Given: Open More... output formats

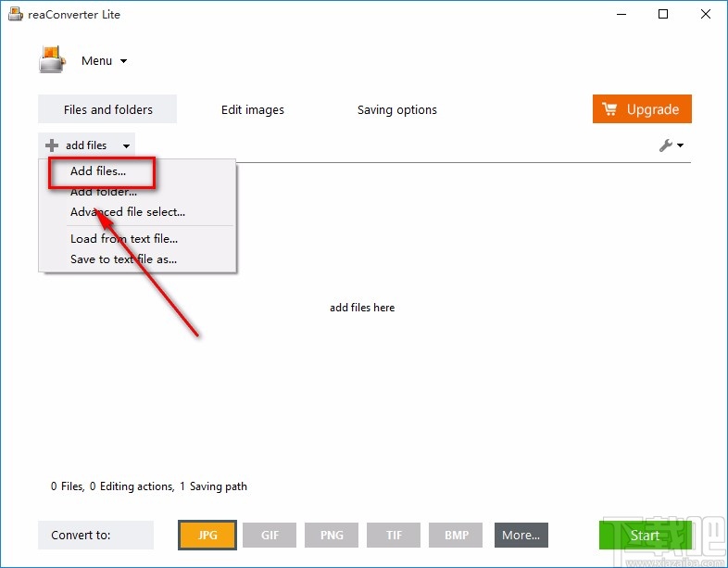Looking at the screenshot, I should (x=521, y=535).
